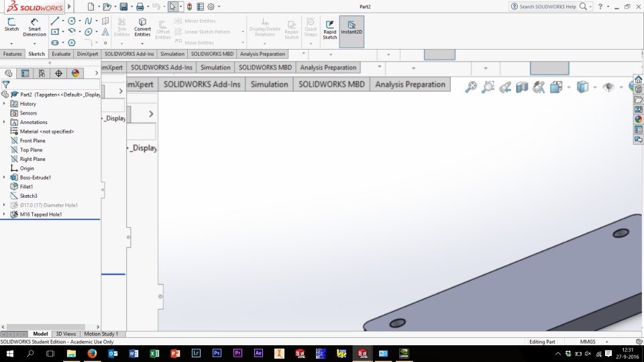Open the Display Style cube icon
Viewport: 644px width, 362px height.
click(582, 87)
